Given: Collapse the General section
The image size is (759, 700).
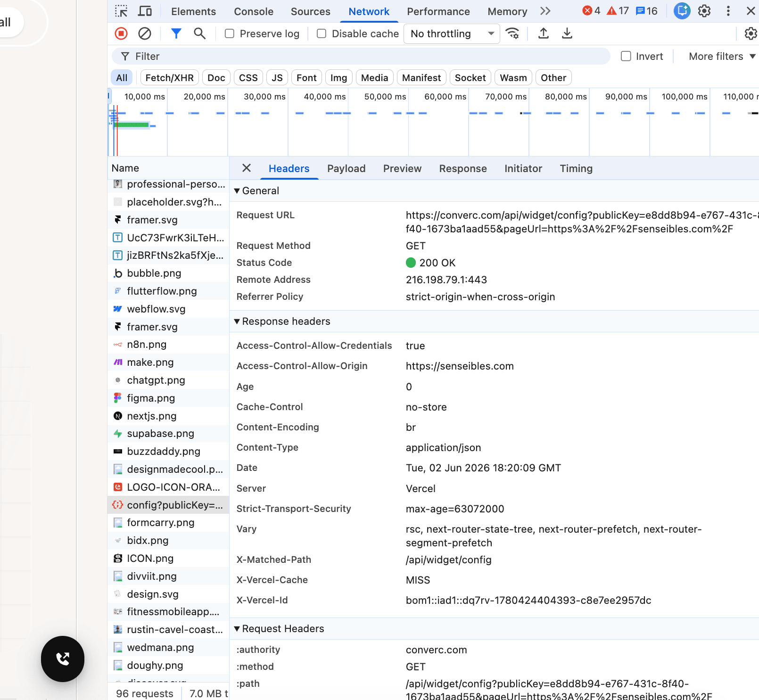Looking at the screenshot, I should pos(257,190).
